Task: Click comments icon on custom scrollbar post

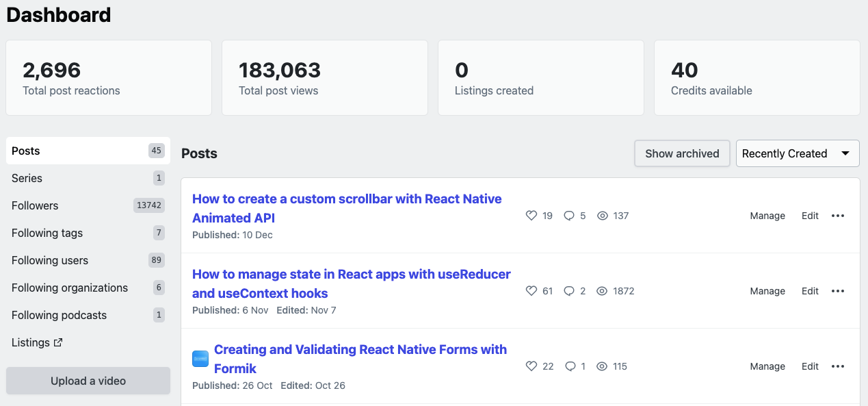Action: point(568,216)
